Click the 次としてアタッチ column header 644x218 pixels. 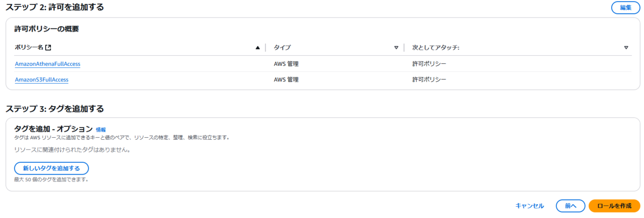(x=436, y=48)
